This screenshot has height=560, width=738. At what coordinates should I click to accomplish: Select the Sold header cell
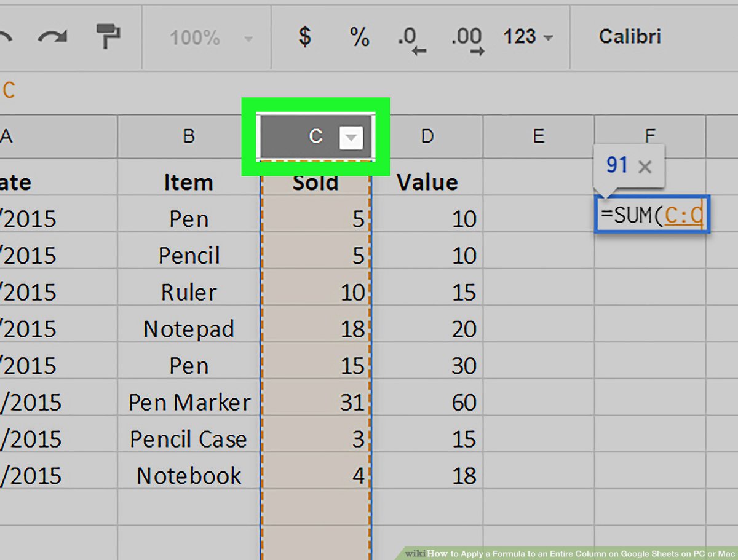click(x=316, y=181)
